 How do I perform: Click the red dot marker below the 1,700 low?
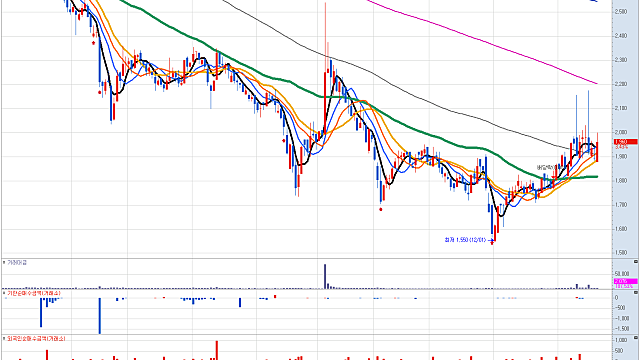point(381,209)
